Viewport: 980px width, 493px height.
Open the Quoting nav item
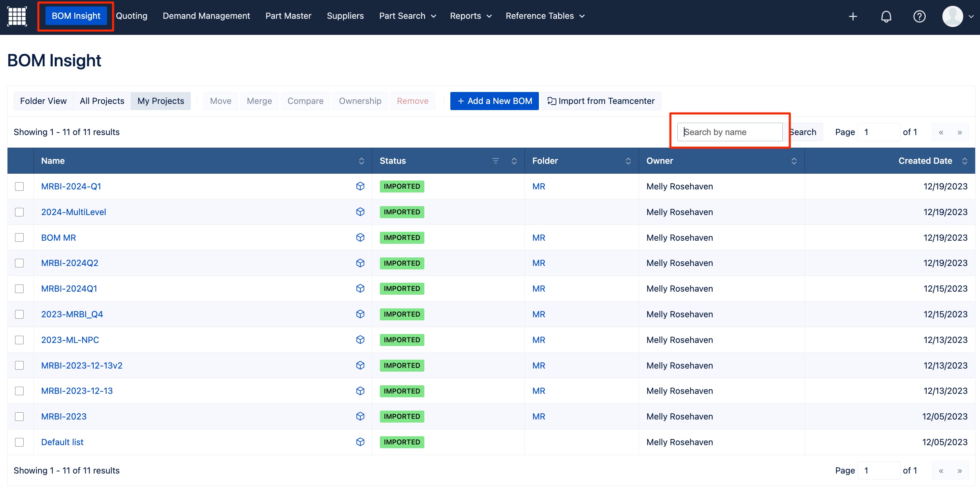132,16
